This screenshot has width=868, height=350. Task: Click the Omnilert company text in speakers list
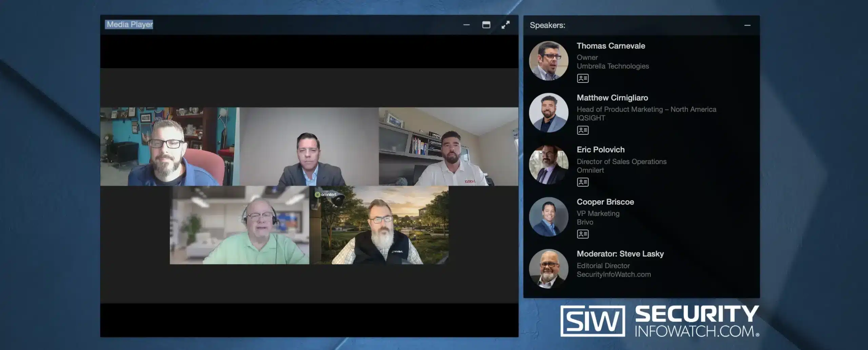tap(590, 170)
